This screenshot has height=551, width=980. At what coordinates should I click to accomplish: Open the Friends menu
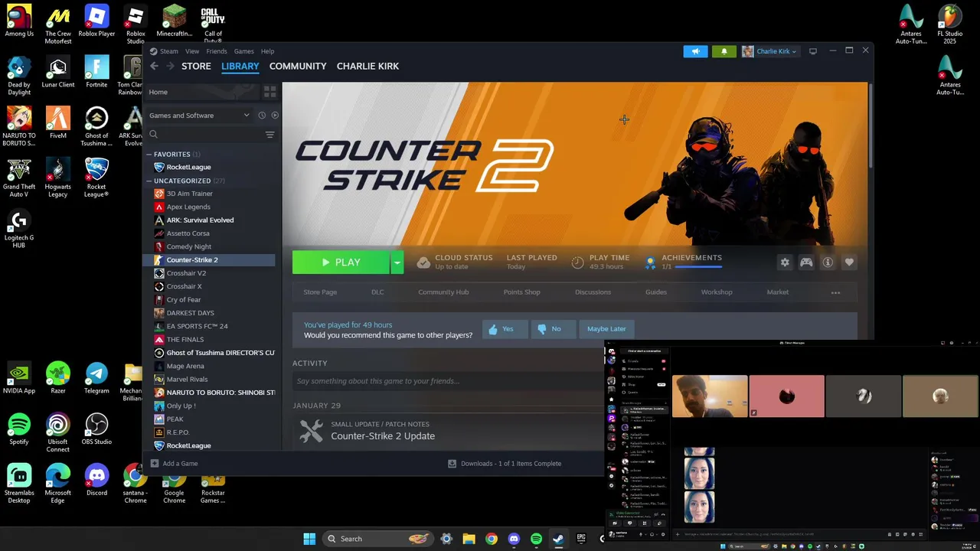(217, 51)
